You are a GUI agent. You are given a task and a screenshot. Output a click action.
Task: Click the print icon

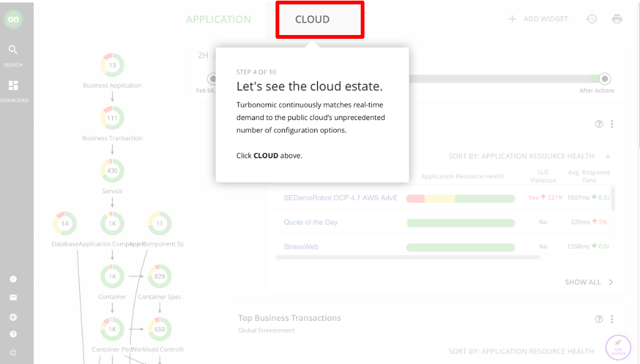[x=617, y=19]
